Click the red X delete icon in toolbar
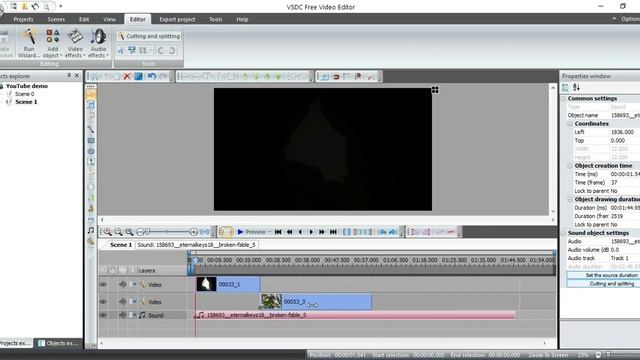The image size is (640, 360). pyautogui.click(x=127, y=76)
